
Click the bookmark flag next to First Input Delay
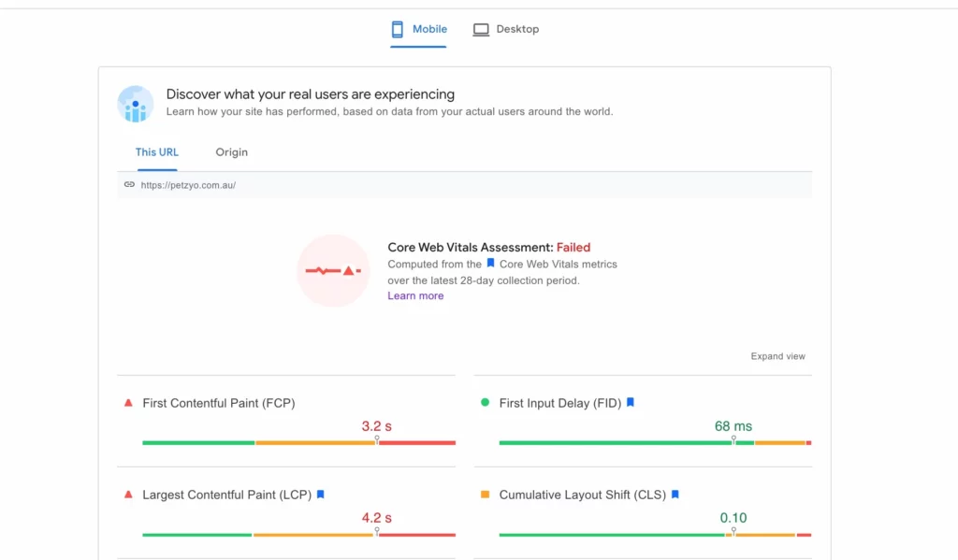(x=630, y=402)
